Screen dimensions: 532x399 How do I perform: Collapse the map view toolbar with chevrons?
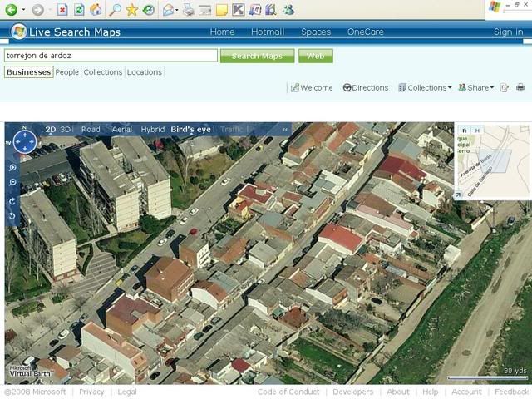coord(285,130)
